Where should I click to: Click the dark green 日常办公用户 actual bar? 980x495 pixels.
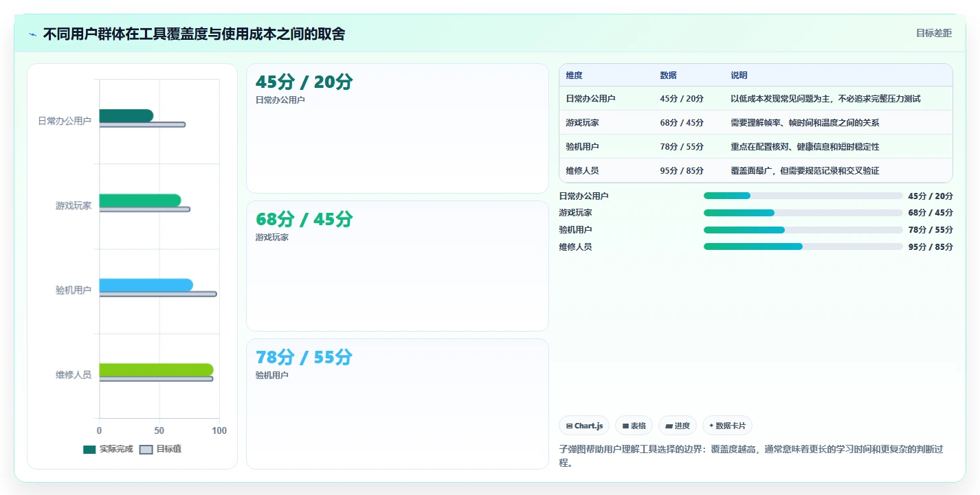pos(126,116)
